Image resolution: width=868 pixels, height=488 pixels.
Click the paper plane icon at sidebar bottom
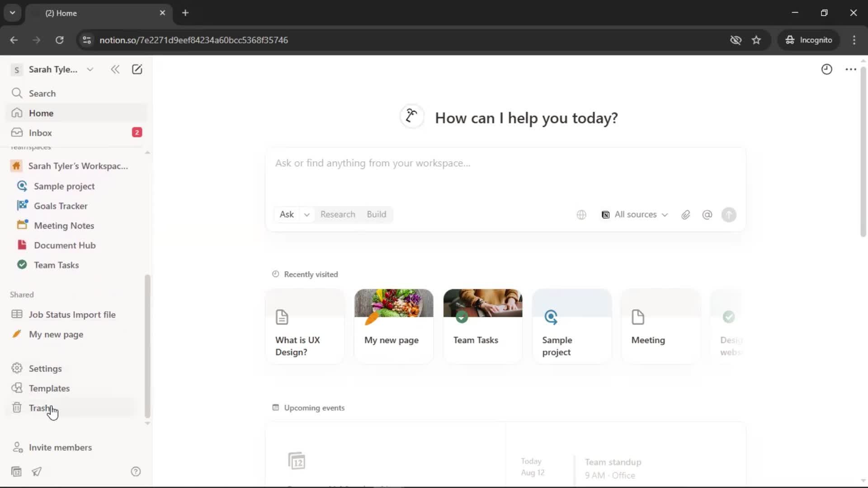pos(37,471)
